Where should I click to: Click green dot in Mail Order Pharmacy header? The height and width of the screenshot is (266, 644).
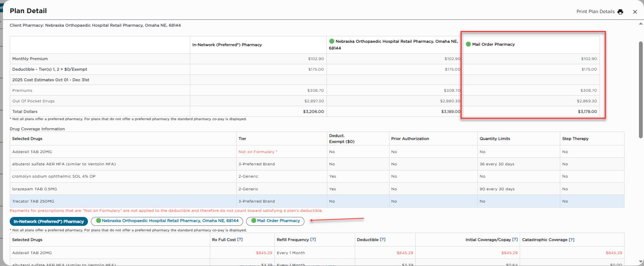point(468,44)
